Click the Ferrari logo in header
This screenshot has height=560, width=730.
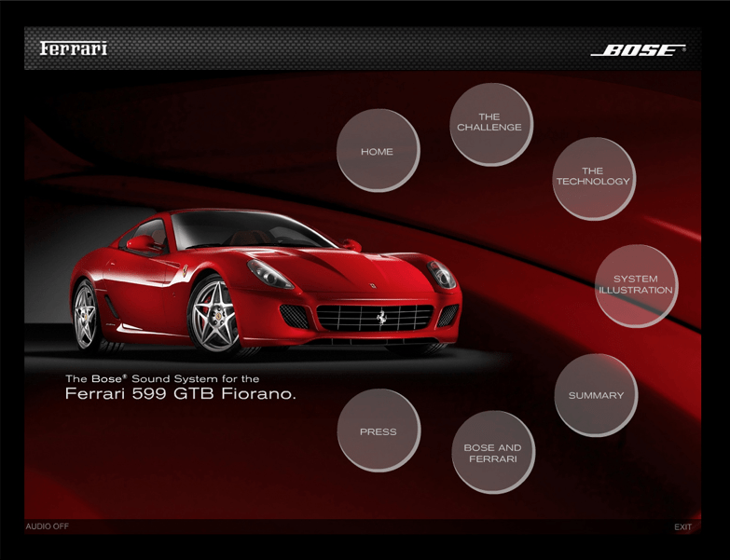coord(74,48)
